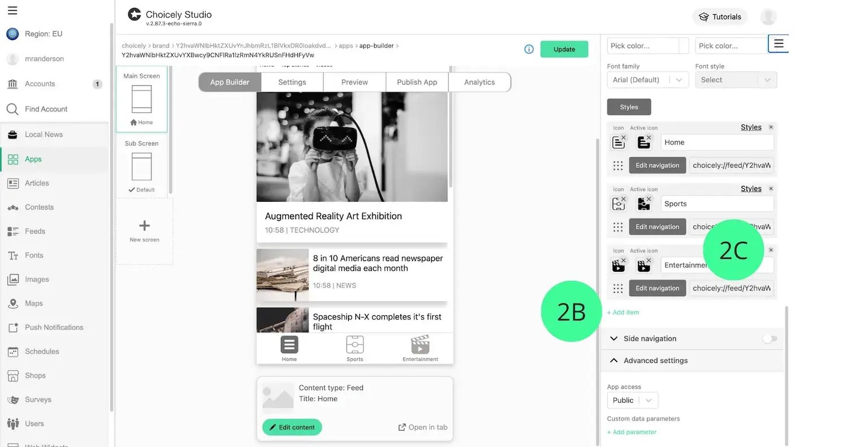
Task: Add a New screen
Action: coord(145,231)
